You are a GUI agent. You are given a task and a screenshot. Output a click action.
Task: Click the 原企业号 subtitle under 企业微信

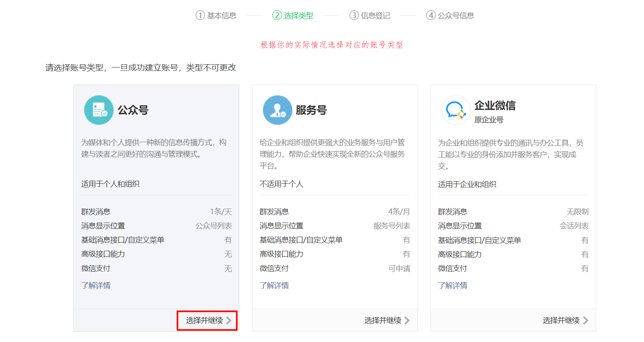coord(488,120)
